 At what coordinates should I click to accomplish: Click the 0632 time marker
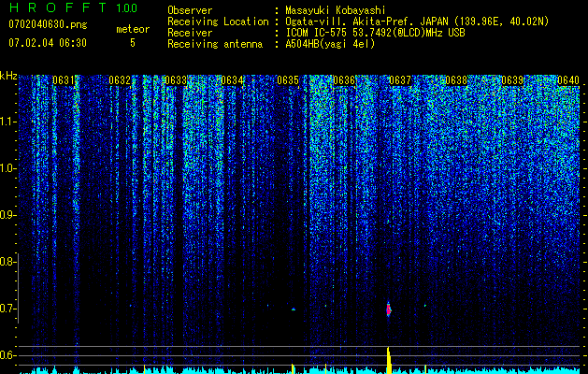120,80
